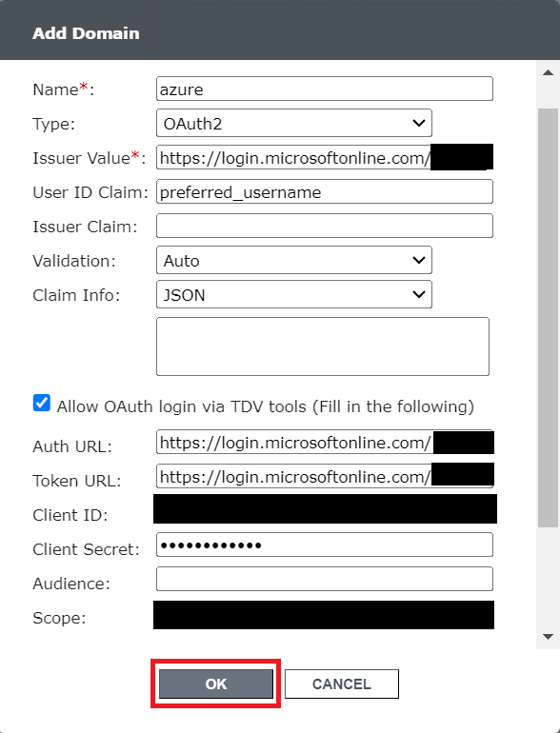Open the Type dropdown showing OAuth2
This screenshot has height=733, width=560.
293,123
